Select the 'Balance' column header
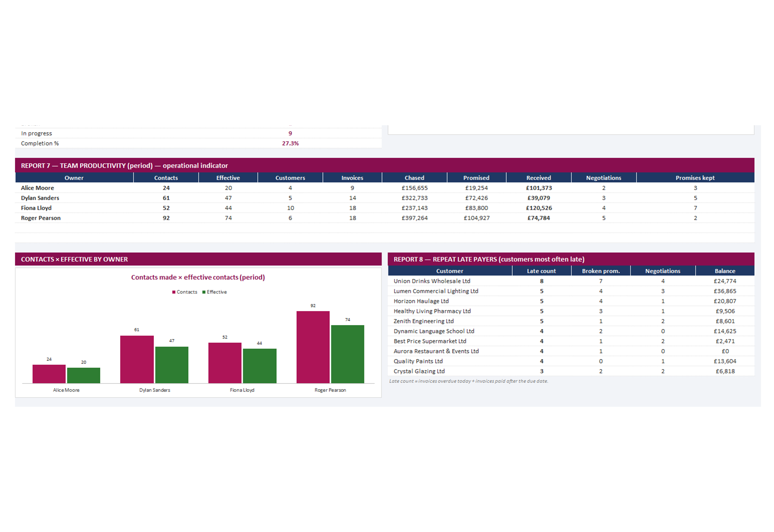Viewport: 774px width, 532px height. point(725,271)
